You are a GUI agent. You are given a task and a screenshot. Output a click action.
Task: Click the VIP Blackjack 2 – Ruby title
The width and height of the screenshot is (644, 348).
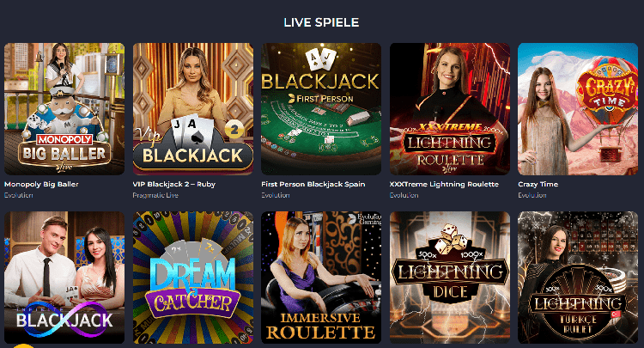point(174,184)
